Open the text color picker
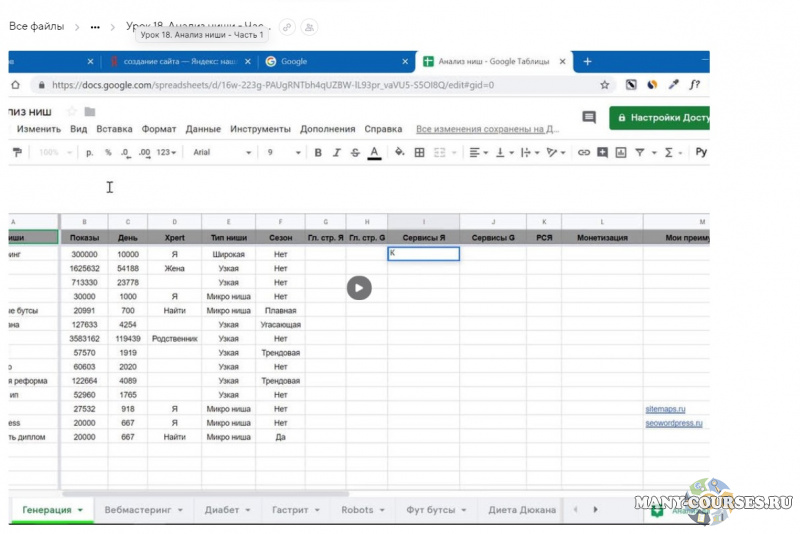This screenshot has width=800, height=534. 374,153
